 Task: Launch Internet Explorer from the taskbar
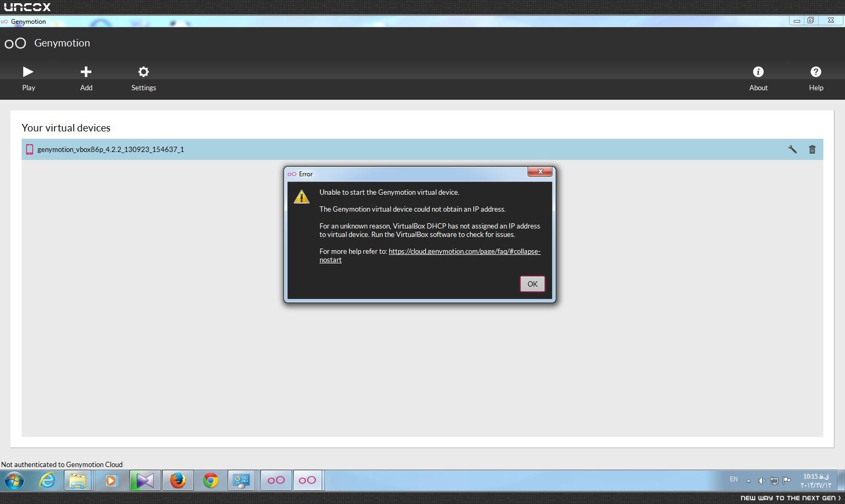click(x=47, y=480)
